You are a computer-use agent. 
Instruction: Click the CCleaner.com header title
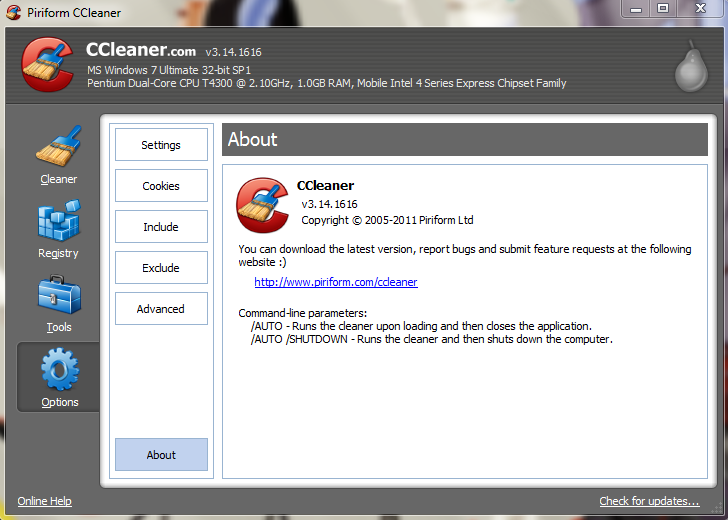(x=141, y=50)
